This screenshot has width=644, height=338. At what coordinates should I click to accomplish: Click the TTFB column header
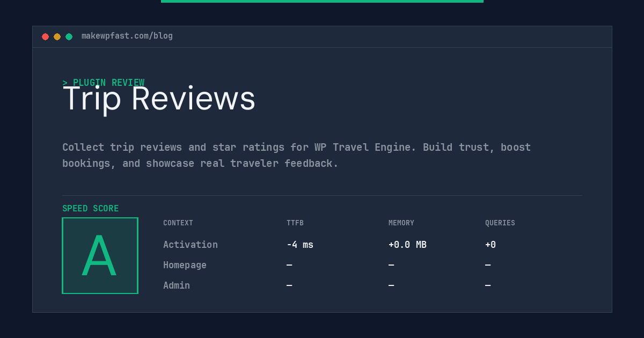(x=295, y=223)
